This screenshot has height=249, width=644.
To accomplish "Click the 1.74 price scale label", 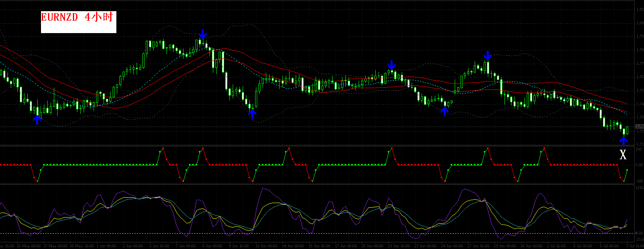I will pos(640,104).
